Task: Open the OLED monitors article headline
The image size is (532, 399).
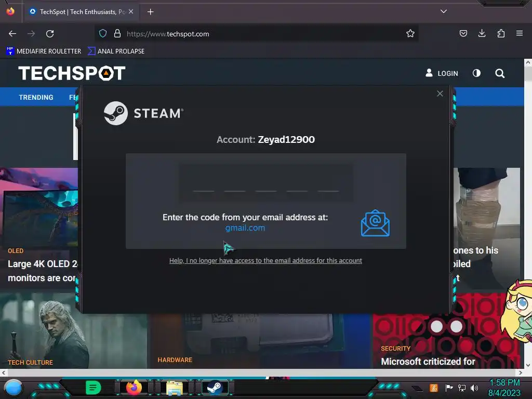Action: (x=43, y=271)
